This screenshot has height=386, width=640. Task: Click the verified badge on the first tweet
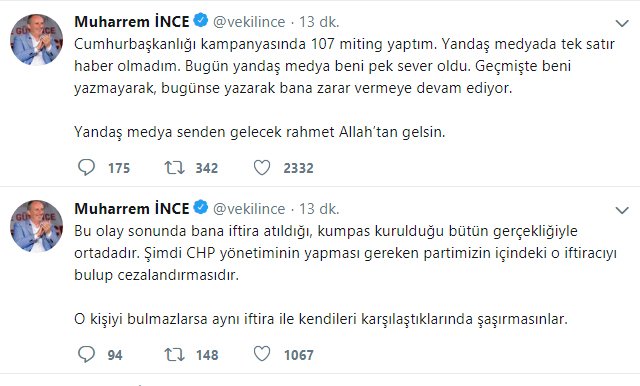(x=200, y=21)
